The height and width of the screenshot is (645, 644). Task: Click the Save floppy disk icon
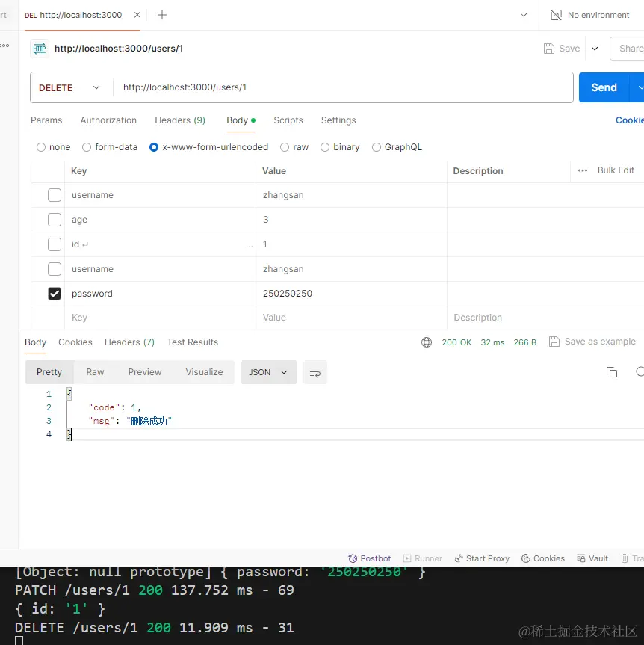pyautogui.click(x=549, y=49)
